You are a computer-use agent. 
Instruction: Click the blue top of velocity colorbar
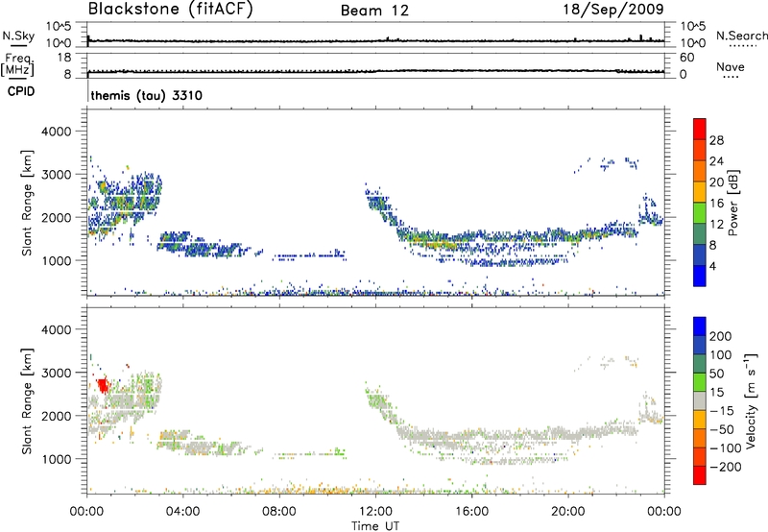pos(700,326)
